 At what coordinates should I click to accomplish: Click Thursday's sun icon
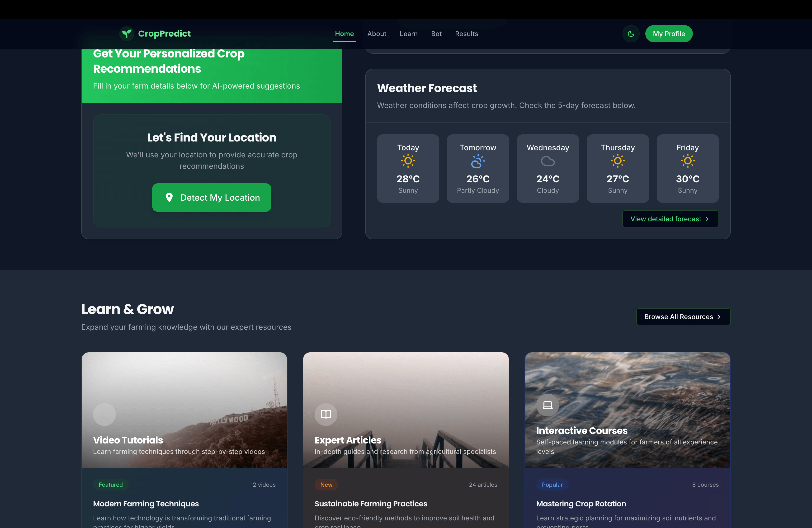point(618,161)
